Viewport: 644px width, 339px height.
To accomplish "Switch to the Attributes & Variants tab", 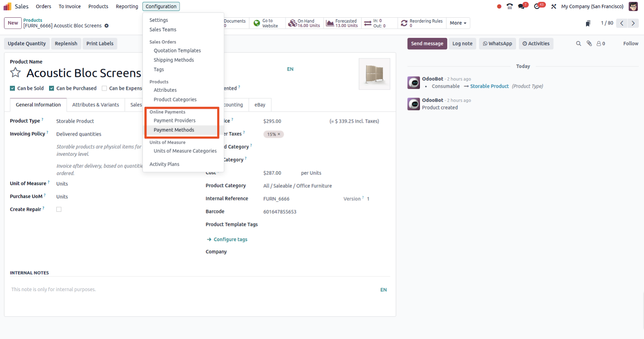I will [x=95, y=105].
